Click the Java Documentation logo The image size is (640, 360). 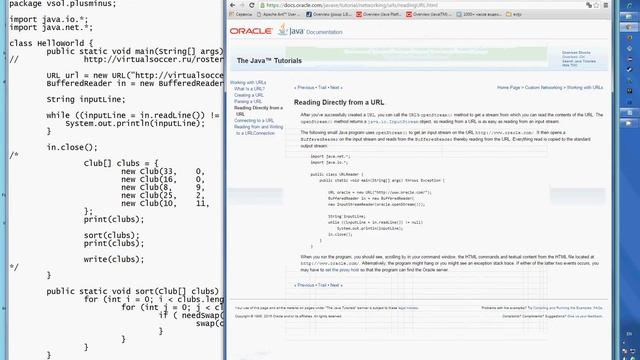pos(310,30)
